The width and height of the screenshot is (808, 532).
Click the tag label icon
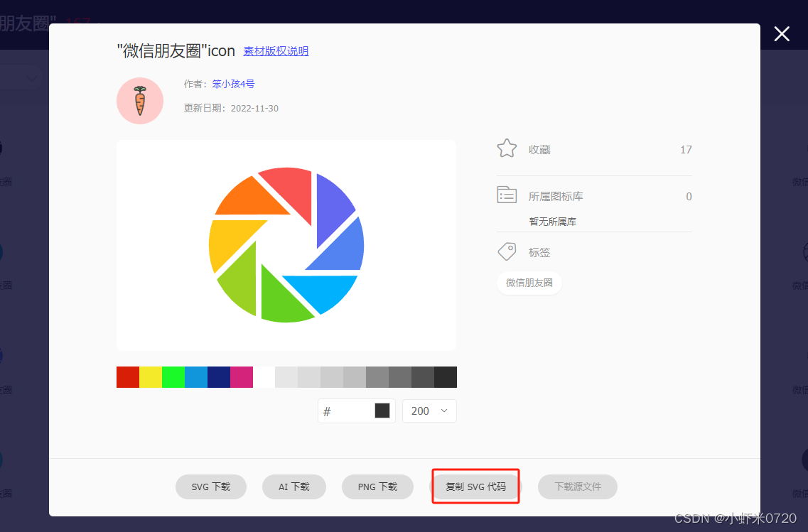point(507,251)
